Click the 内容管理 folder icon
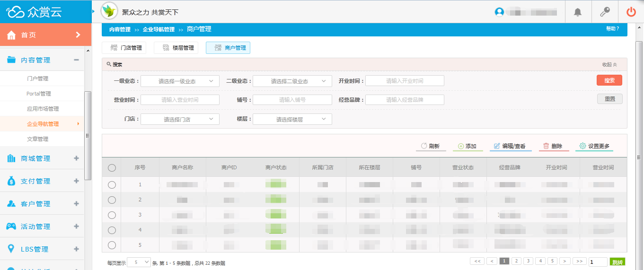The width and height of the screenshot is (644, 270). 12,60
